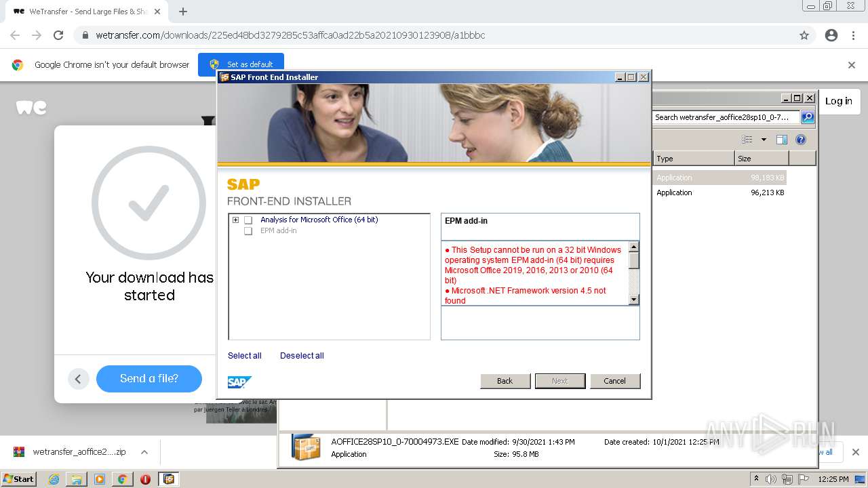Bookmark this page with star icon
The image size is (868, 488).
point(804,35)
